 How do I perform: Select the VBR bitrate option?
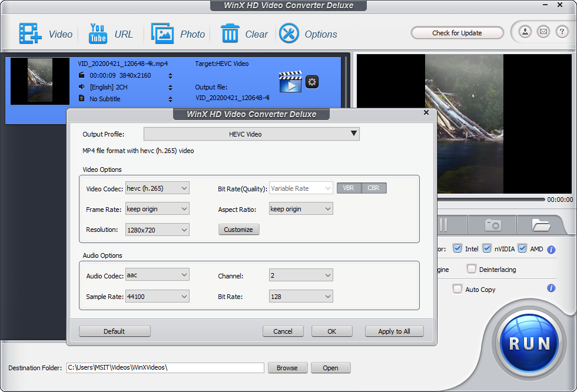point(349,188)
